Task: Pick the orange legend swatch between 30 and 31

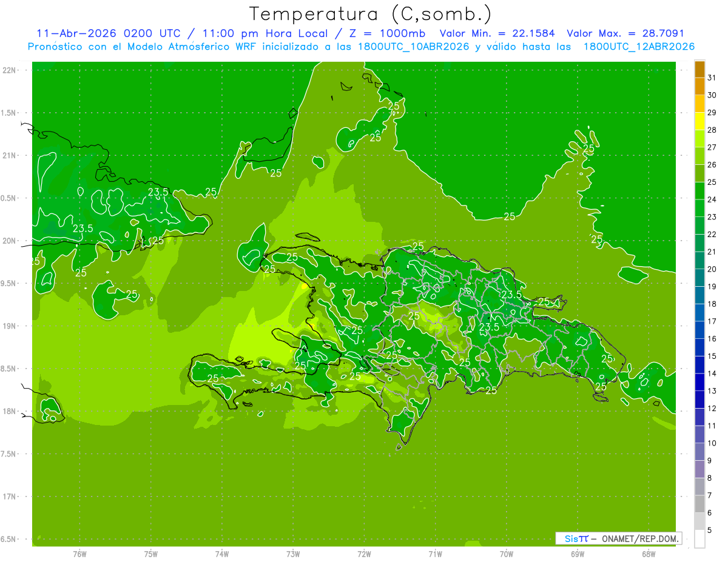Action: click(x=699, y=87)
